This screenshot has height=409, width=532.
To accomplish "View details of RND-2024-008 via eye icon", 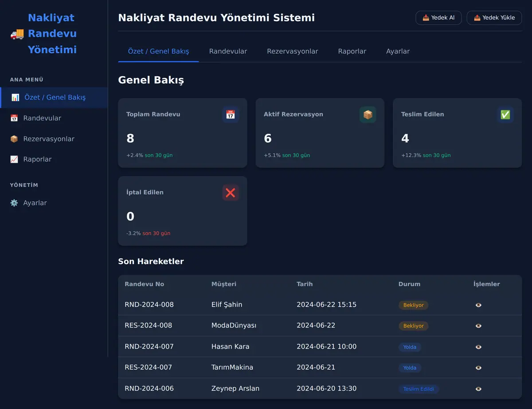I will pyautogui.click(x=478, y=305).
